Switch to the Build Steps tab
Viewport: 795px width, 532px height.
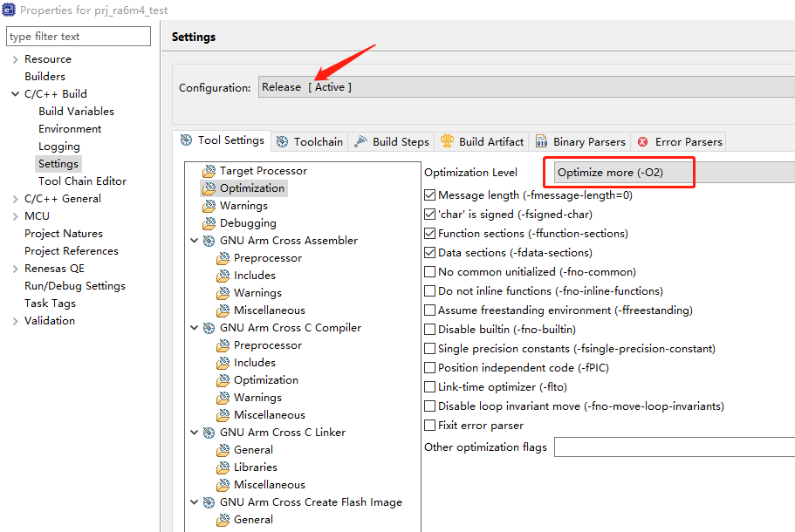pyautogui.click(x=392, y=141)
